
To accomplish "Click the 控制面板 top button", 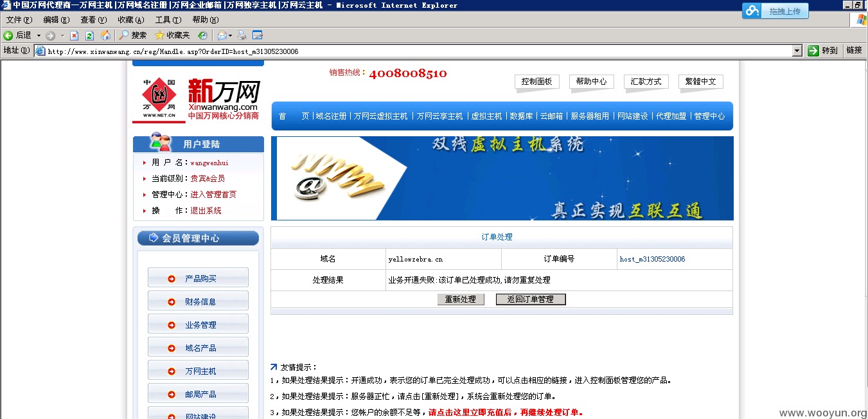I will pyautogui.click(x=537, y=82).
